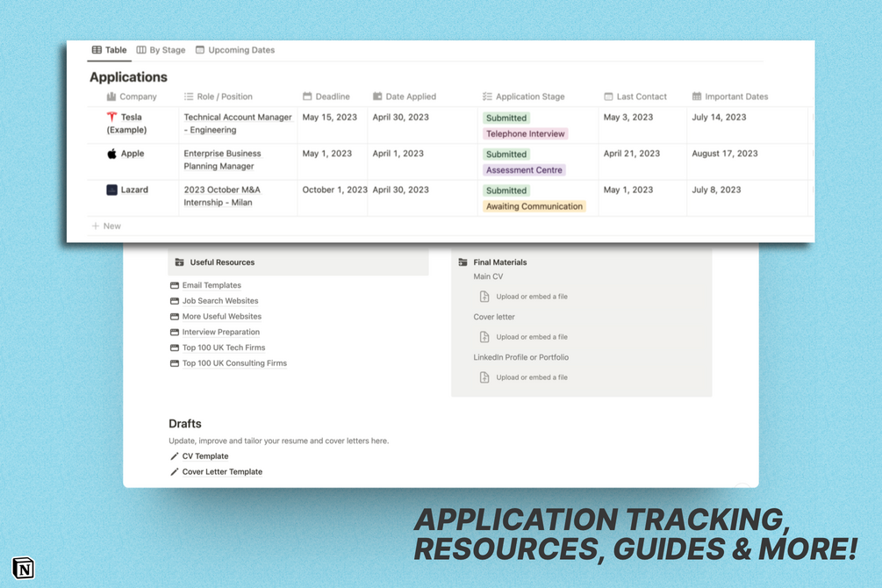Click the Useful Resources folder icon
The width and height of the screenshot is (882, 588).
[x=179, y=262]
